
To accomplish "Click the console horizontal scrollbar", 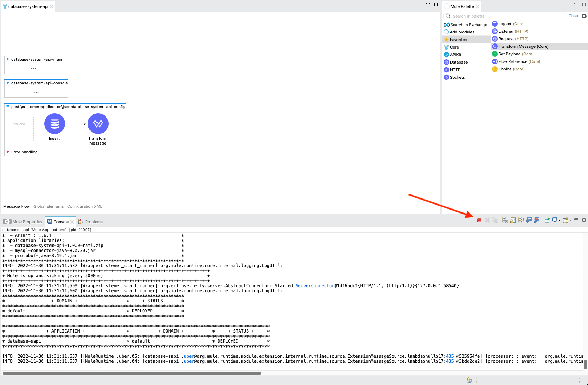I will pyautogui.click(x=132, y=373).
